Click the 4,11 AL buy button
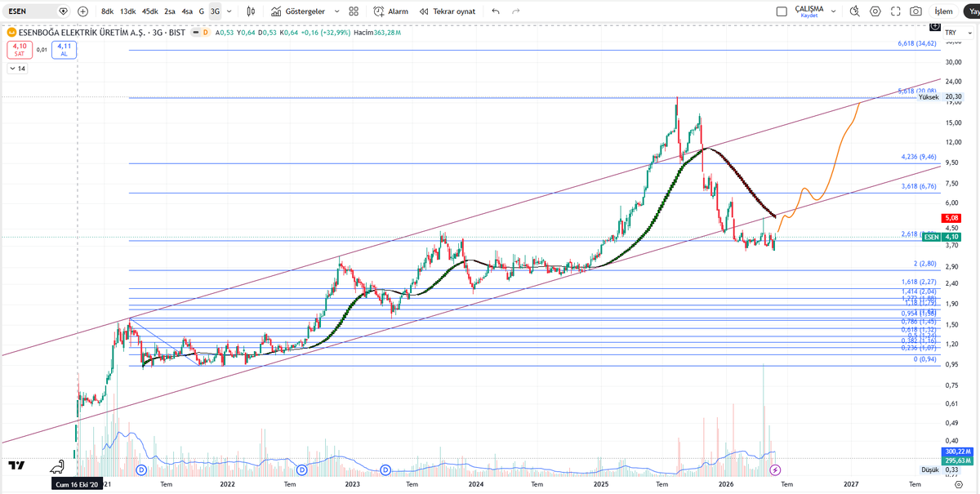This screenshot has height=494, width=980. click(65, 50)
